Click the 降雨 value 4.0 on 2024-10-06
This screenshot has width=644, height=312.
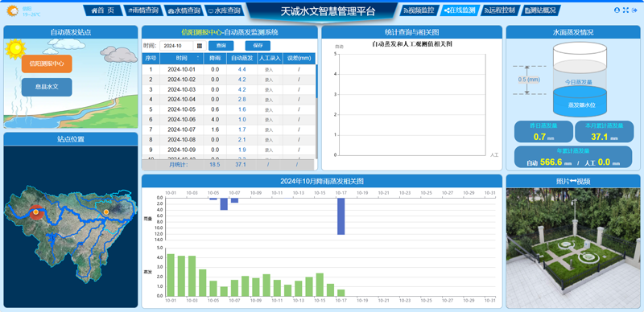pos(215,120)
